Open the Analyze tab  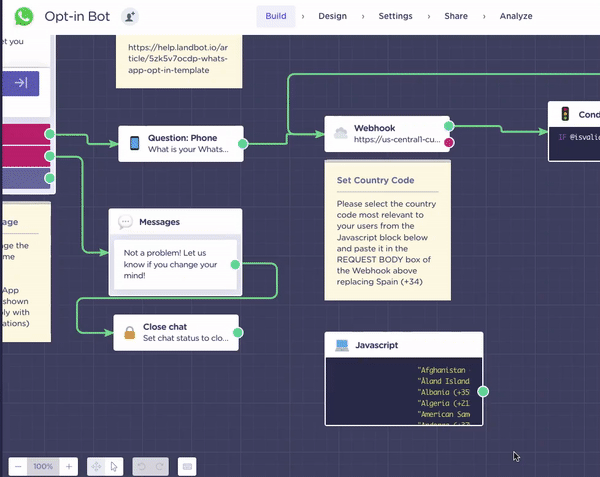pyautogui.click(x=516, y=16)
